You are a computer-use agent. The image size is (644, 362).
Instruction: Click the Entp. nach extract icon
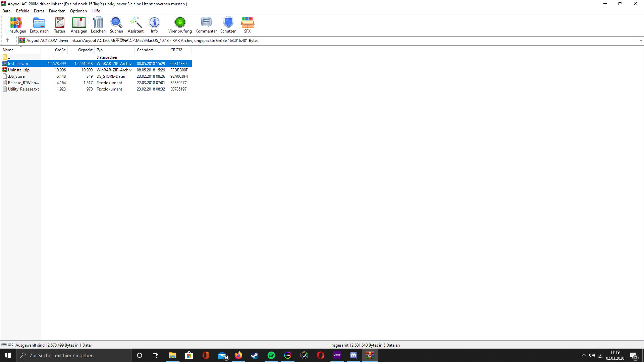click(x=39, y=25)
